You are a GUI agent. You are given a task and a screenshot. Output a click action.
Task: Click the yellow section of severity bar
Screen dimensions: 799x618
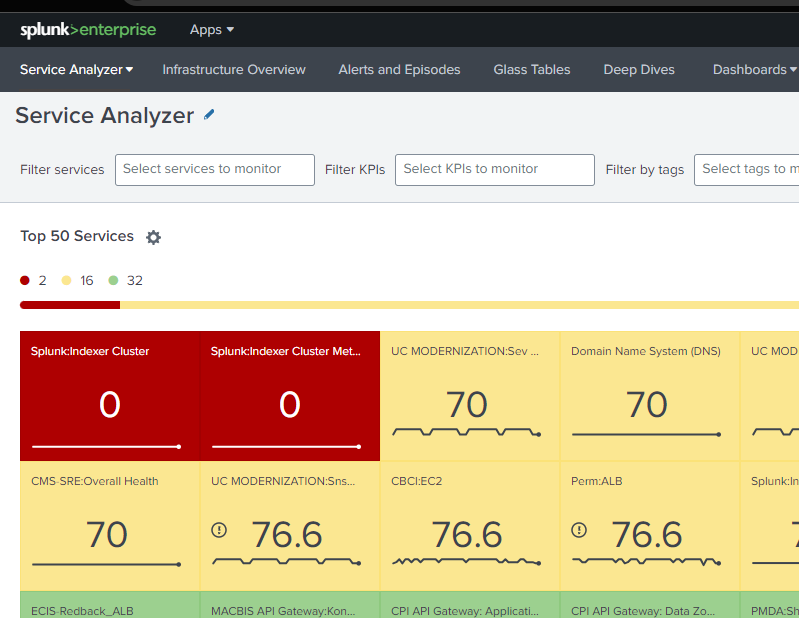tap(460, 305)
